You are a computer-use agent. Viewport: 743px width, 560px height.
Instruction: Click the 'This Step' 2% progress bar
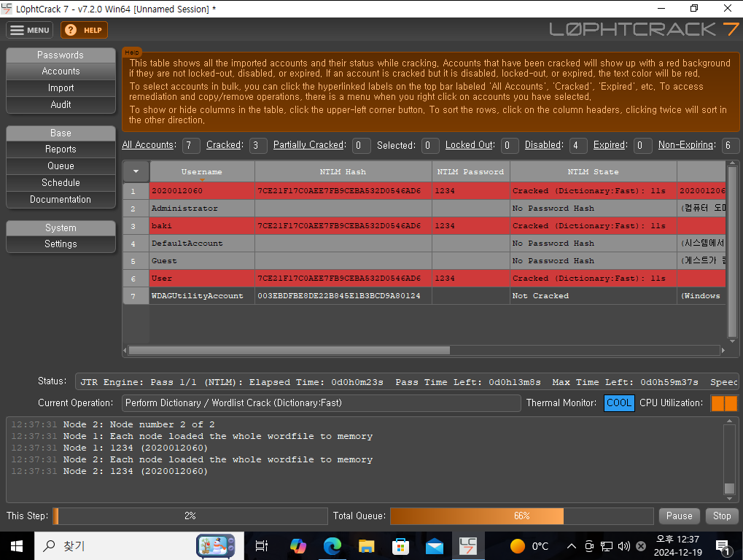[190, 516]
